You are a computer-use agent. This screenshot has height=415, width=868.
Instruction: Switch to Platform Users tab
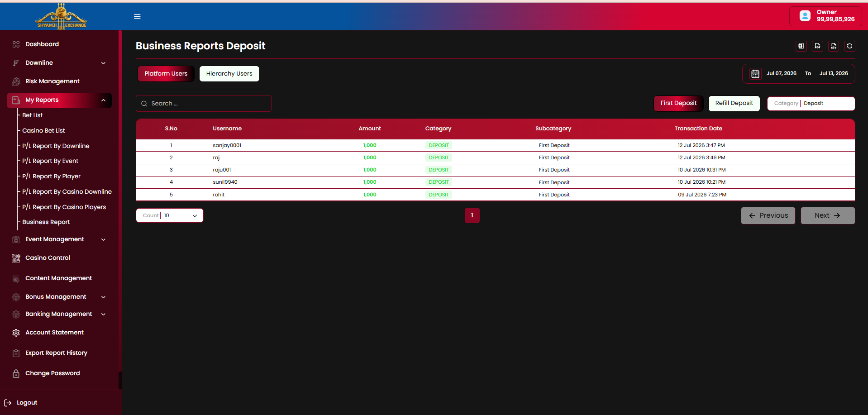tap(166, 74)
